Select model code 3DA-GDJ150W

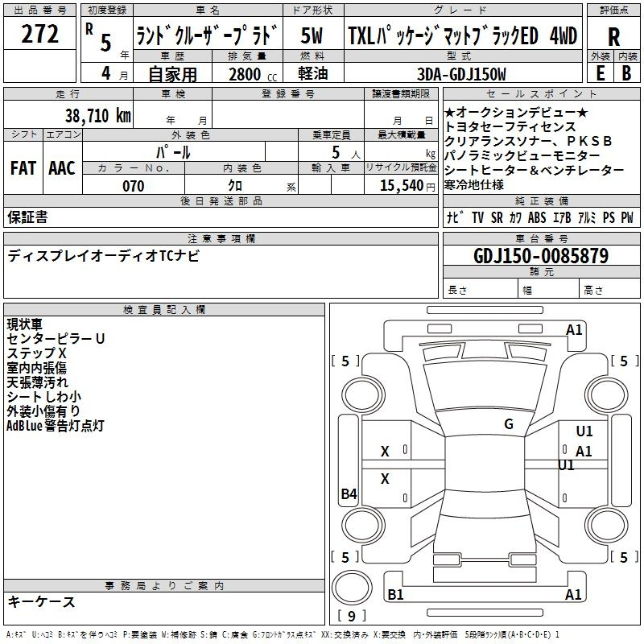coord(461,74)
